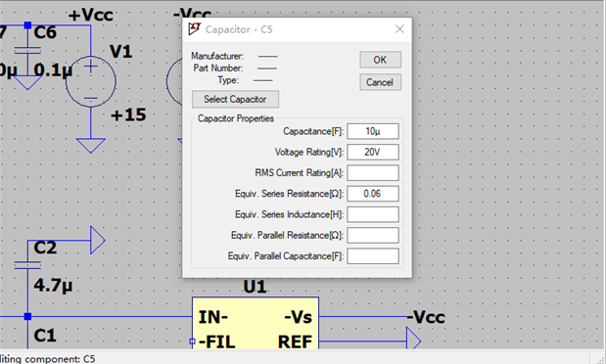Select the C6 capacitor symbol

tap(27, 50)
